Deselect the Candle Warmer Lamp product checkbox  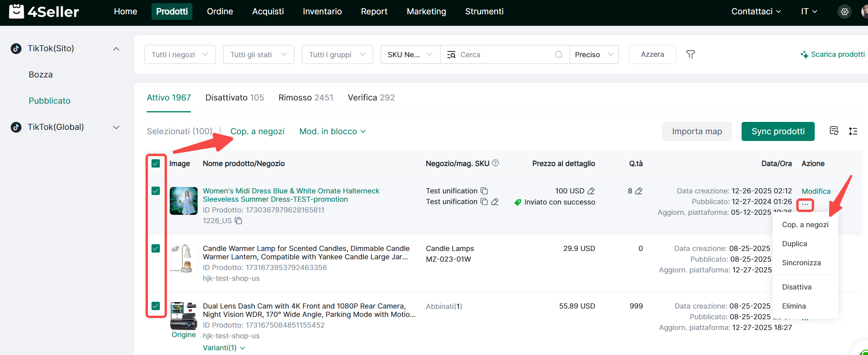[x=156, y=249]
